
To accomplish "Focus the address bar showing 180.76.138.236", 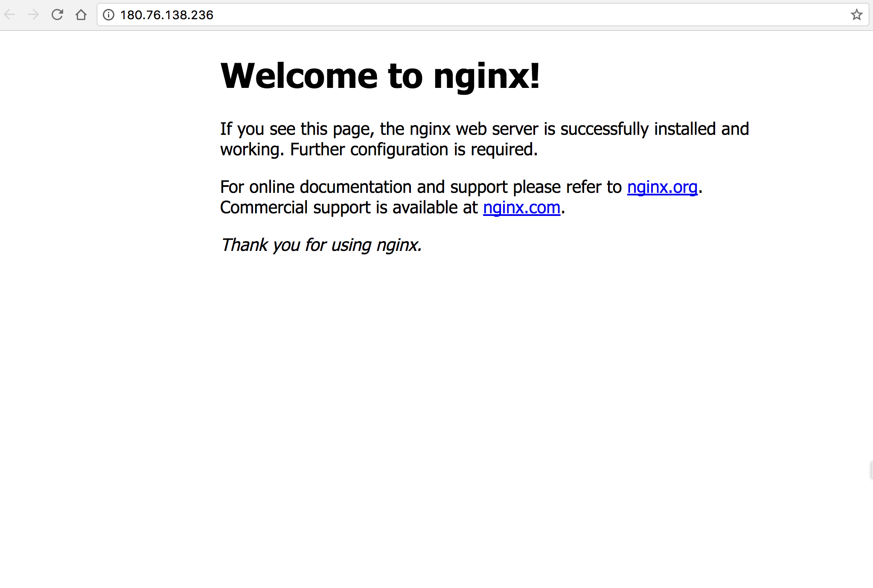I will tap(483, 15).
